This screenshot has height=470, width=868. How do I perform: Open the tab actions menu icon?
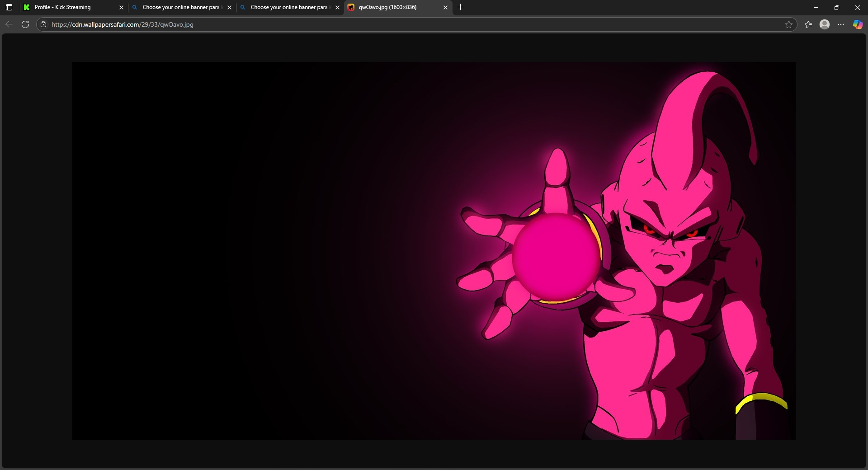(x=9, y=7)
